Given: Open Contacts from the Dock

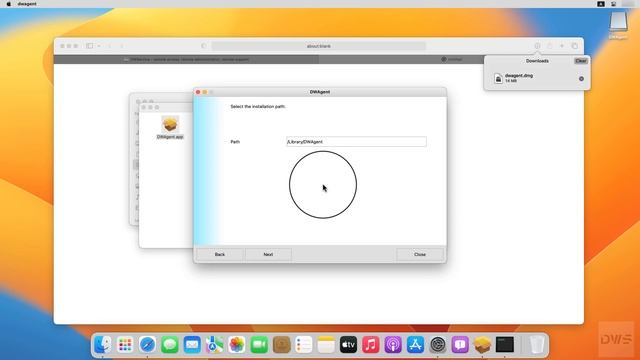Looking at the screenshot, I should click(x=281, y=345).
